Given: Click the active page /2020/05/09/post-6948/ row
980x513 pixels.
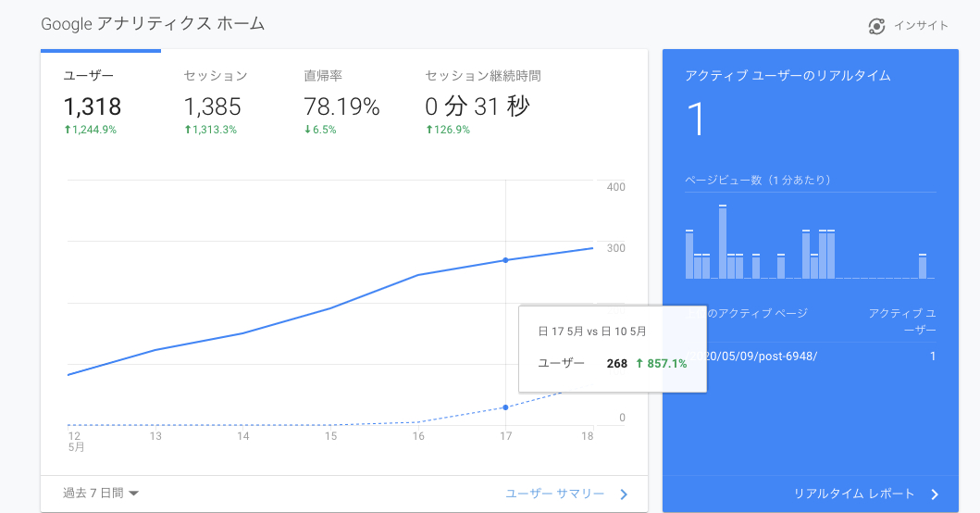Looking at the screenshot, I should [x=811, y=356].
